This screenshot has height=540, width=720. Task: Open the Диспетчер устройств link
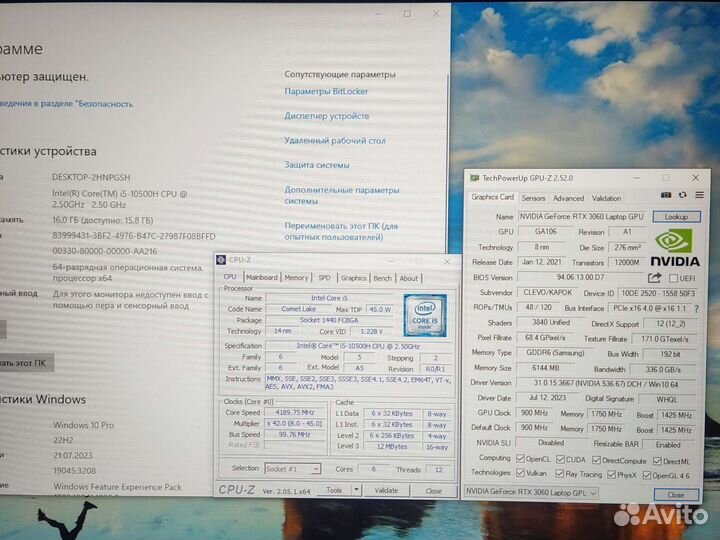(x=326, y=116)
